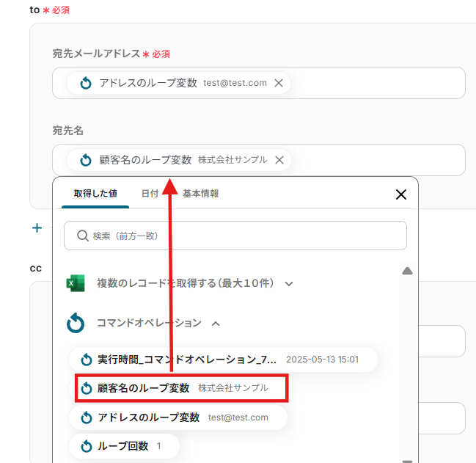
Task: Select the 取得した値 tab
Action: pos(95,194)
